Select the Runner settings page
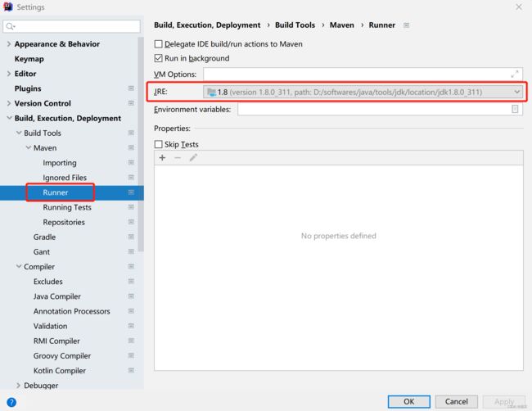 click(56, 192)
